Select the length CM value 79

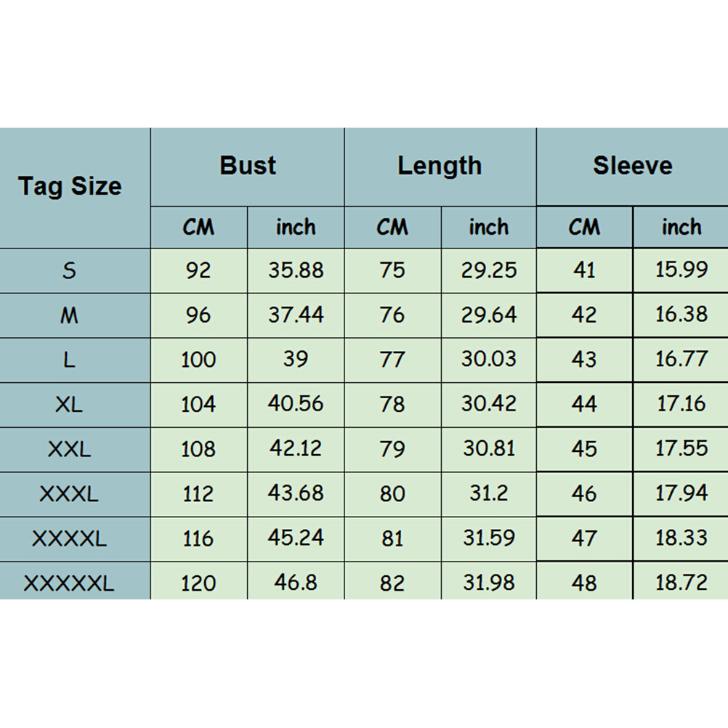[392, 448]
